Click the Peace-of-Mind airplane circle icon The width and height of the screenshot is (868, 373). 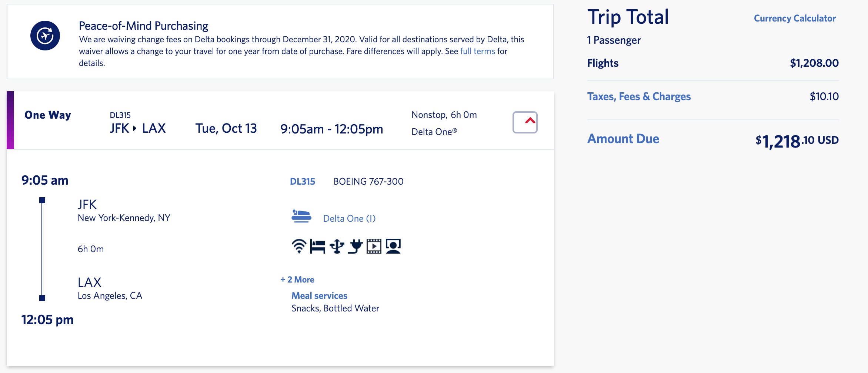pos(45,36)
